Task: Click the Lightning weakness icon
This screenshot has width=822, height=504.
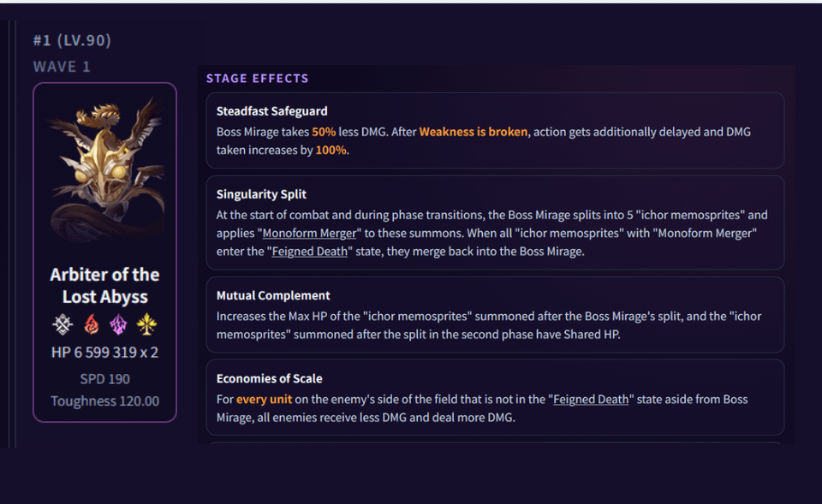Action: point(118,324)
